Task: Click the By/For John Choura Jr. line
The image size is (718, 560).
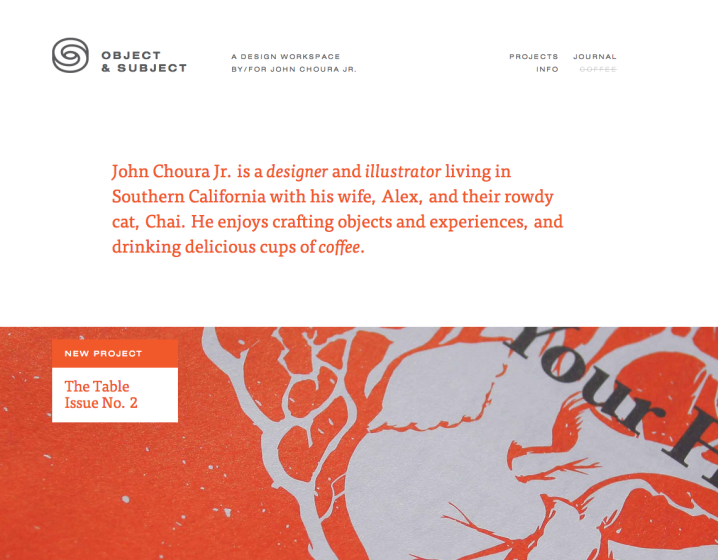Action: (293, 70)
